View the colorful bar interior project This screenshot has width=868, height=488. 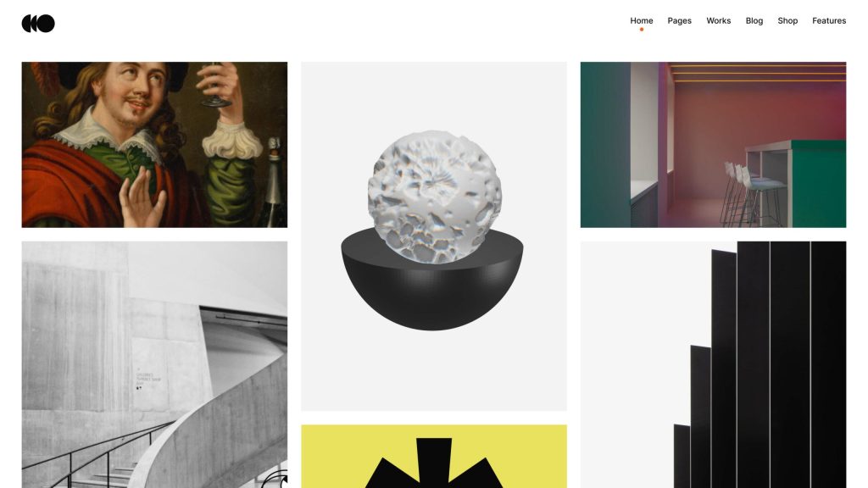pos(713,144)
